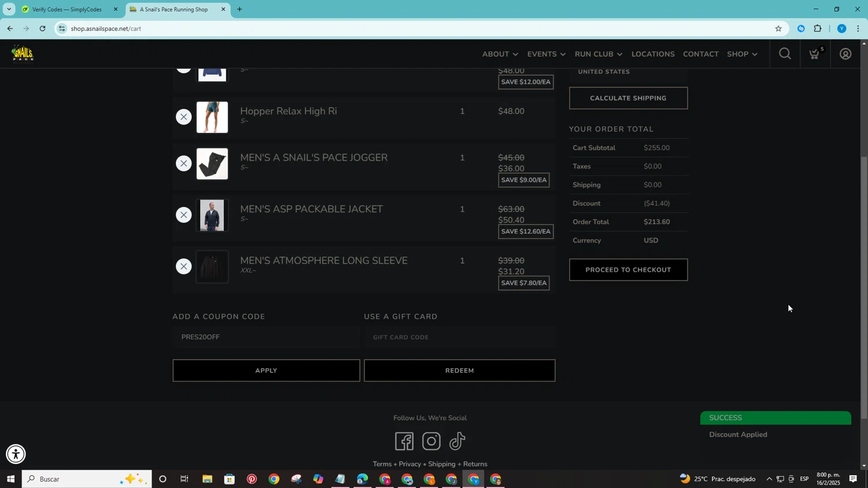Open the account profile icon
Viewport: 868px width, 488px height.
(x=845, y=54)
